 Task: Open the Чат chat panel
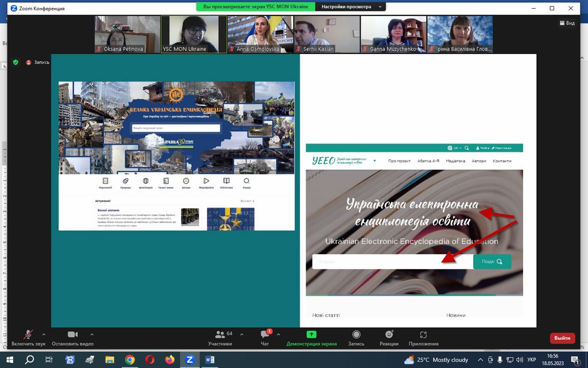265,335
